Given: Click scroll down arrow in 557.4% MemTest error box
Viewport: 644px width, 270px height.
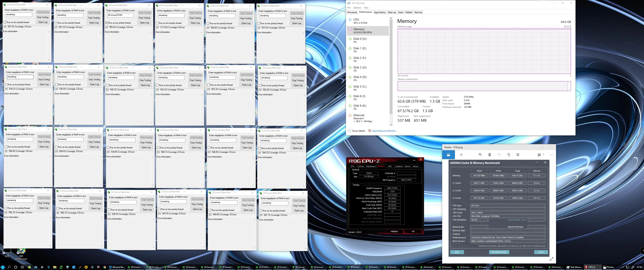Looking at the screenshot, I should click(49, 60).
